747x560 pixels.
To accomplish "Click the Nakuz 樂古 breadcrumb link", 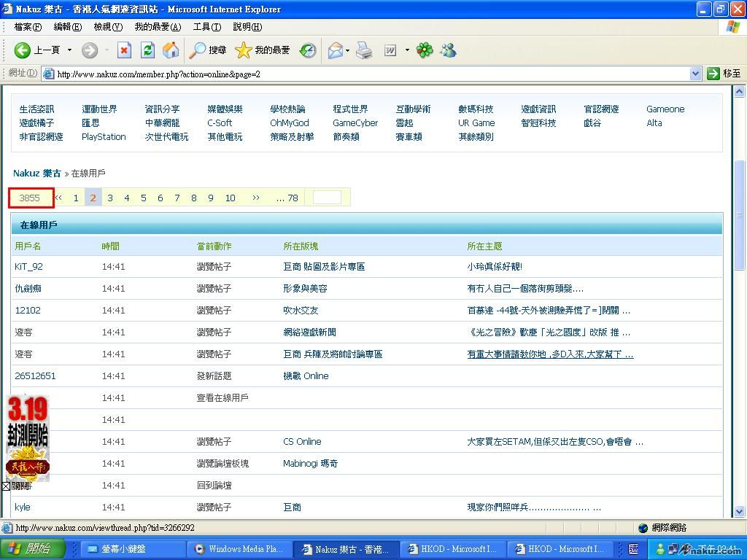I will click(37, 174).
